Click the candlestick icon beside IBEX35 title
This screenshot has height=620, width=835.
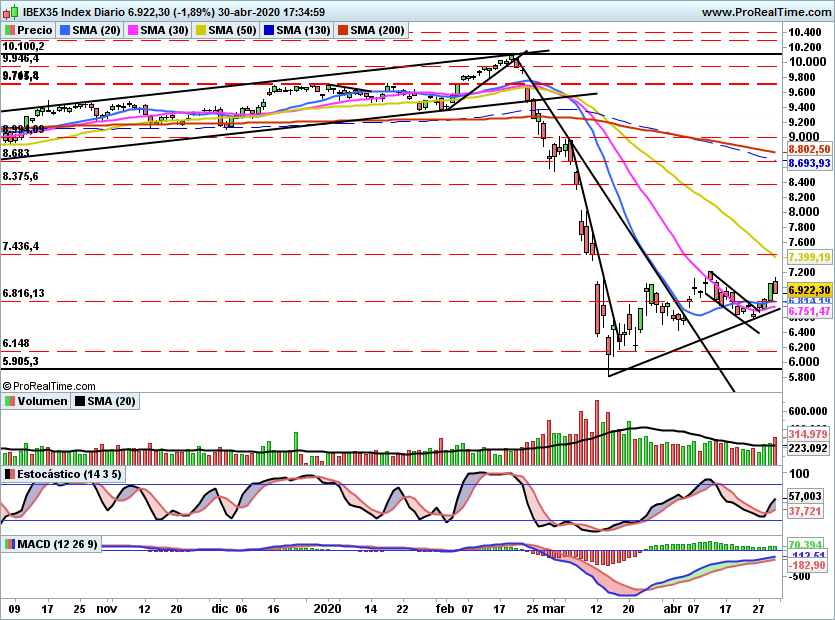11,11
